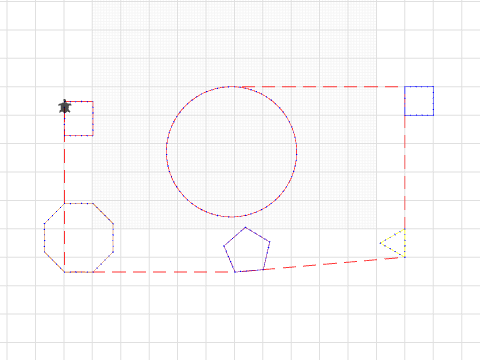The image size is (480, 360).
Task: Click the blue square outline
Action: pyautogui.click(x=419, y=101)
